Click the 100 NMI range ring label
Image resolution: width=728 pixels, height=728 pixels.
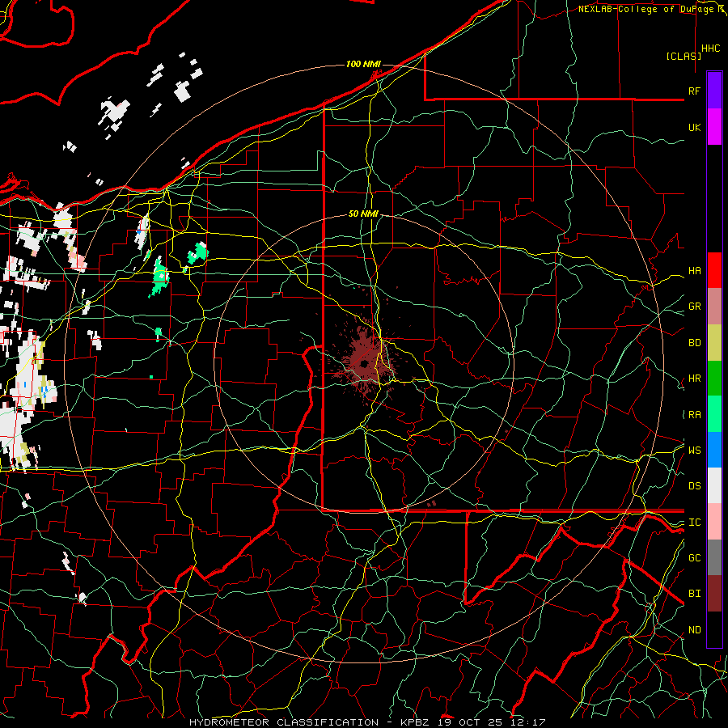[363, 64]
